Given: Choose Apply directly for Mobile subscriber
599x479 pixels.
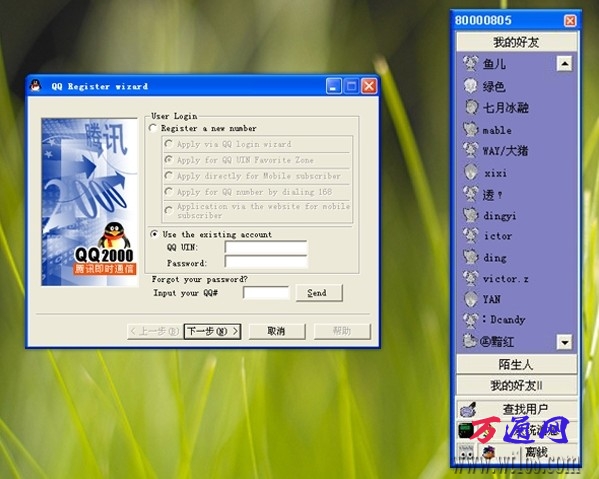Looking at the screenshot, I should pyautogui.click(x=253, y=176).
